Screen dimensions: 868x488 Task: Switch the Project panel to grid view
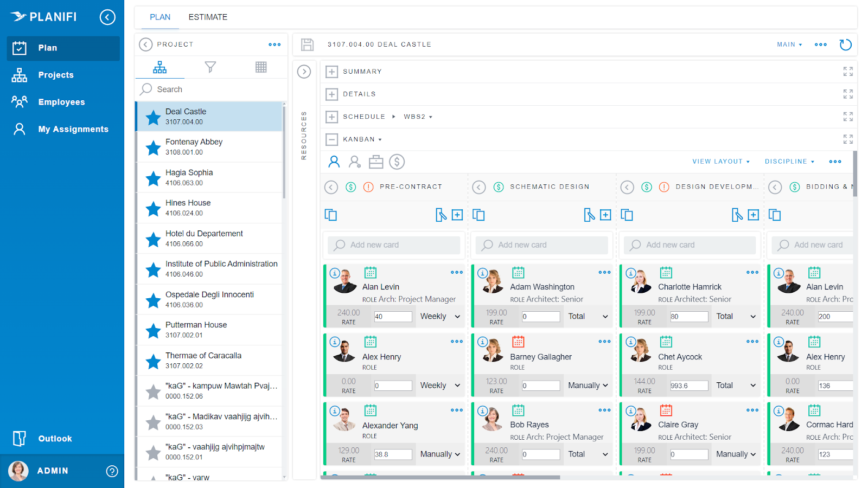point(261,67)
